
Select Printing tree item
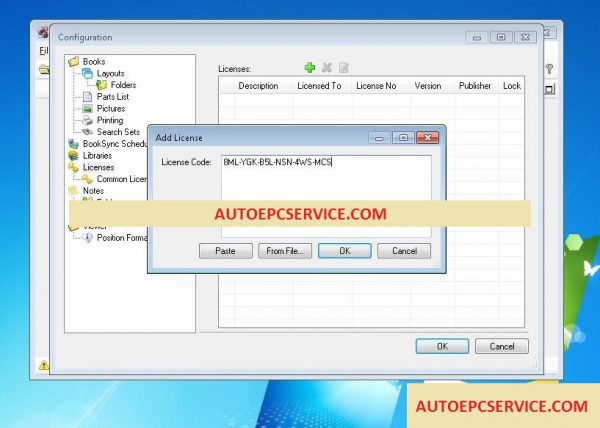(x=110, y=120)
